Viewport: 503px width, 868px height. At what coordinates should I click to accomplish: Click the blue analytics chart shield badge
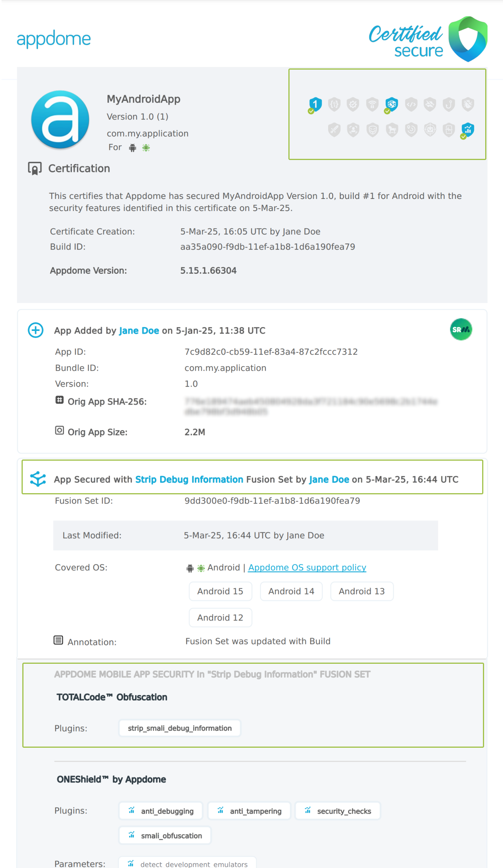[468, 130]
